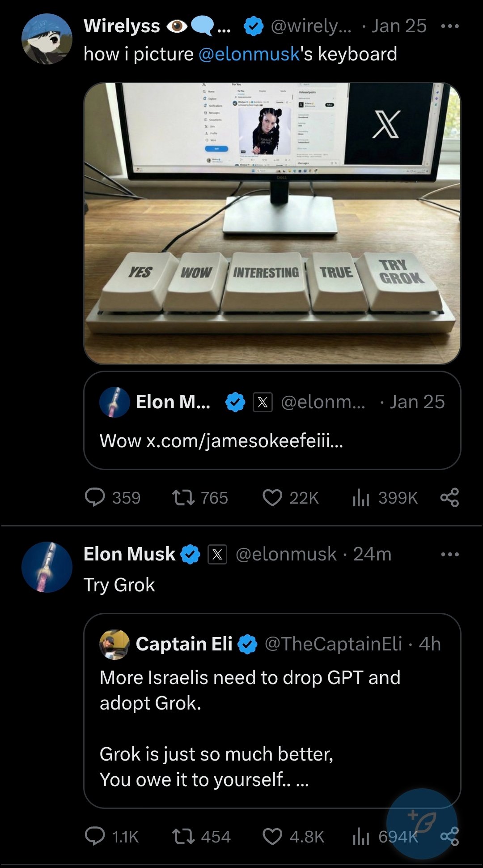The image size is (483, 868).
Task: Open the keyboard photo in full view
Action: [272, 223]
